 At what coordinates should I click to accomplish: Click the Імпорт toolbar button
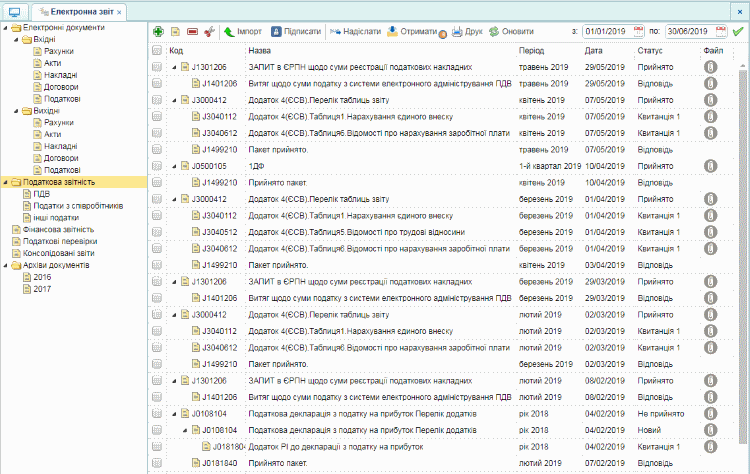click(x=243, y=32)
